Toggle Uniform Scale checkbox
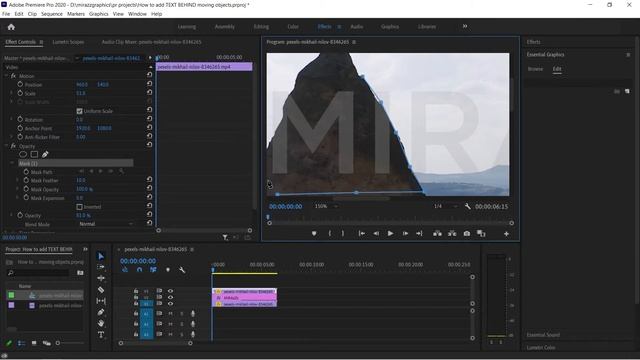The image size is (640, 360). [80, 111]
